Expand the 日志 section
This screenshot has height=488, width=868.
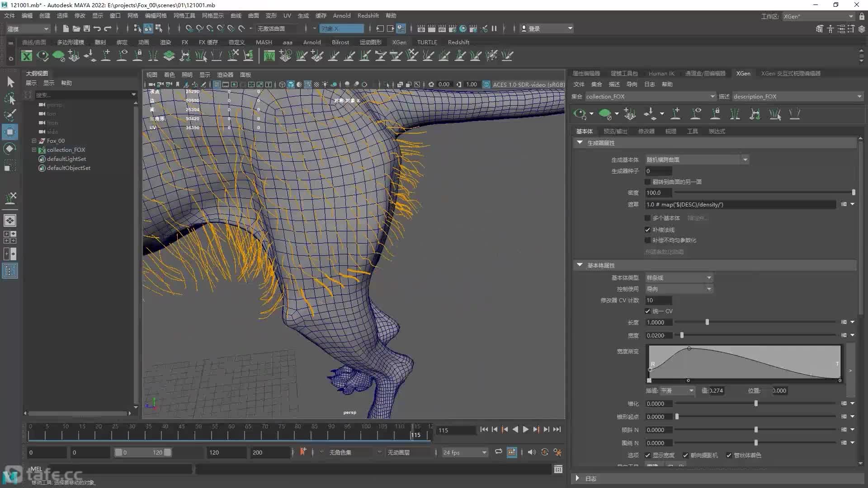coord(577,478)
